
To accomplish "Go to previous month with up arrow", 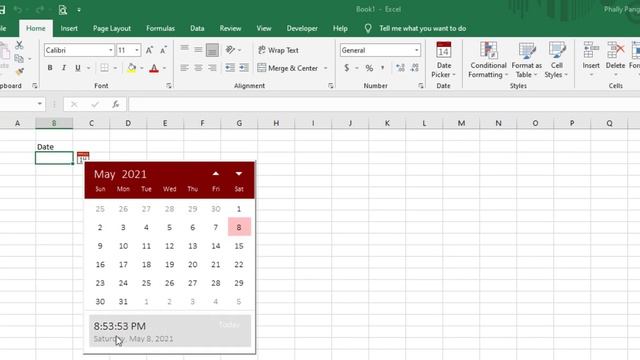I will click(x=216, y=174).
